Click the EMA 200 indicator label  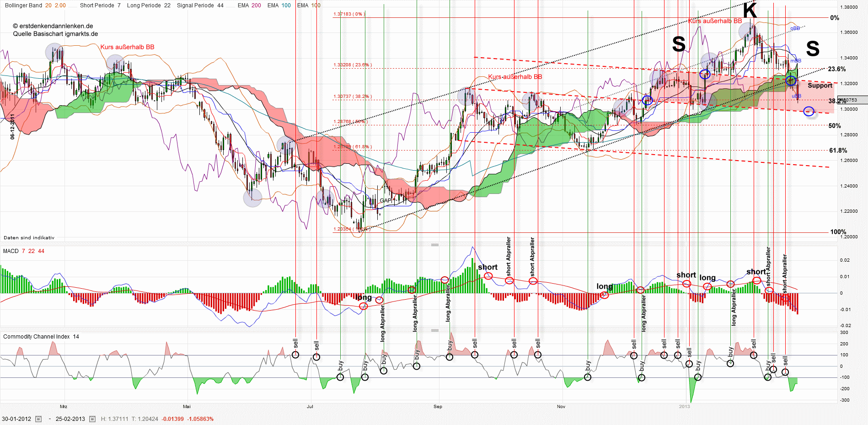[x=249, y=5]
